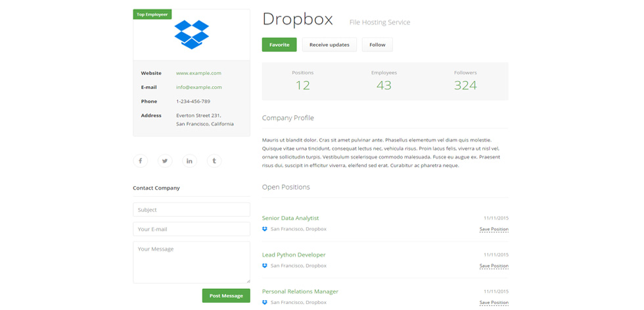The height and width of the screenshot is (310, 644).
Task: Click date 11/11/2015 for Personal Relations Manager
Action: 495,292
